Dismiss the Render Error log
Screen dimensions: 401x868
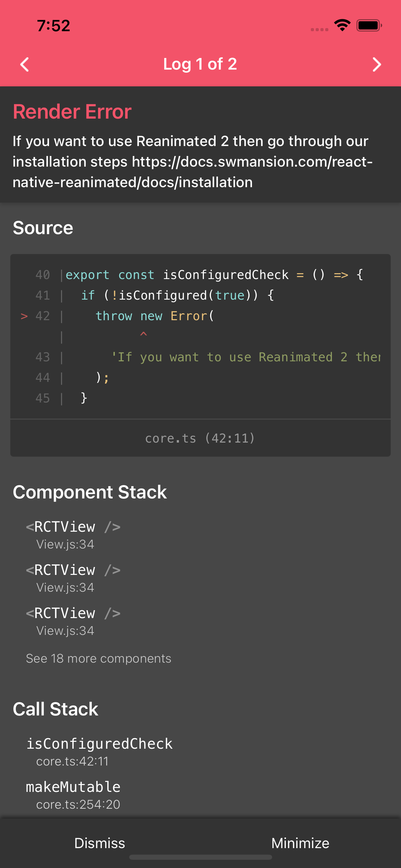coord(100,843)
